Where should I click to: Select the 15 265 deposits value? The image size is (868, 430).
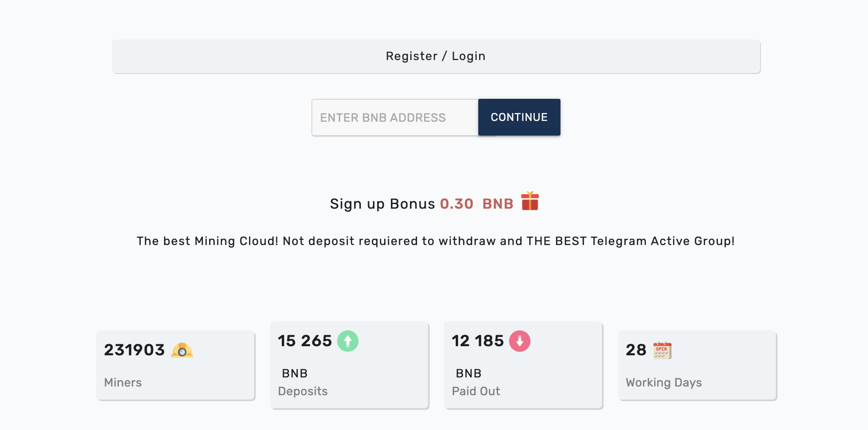[305, 341]
